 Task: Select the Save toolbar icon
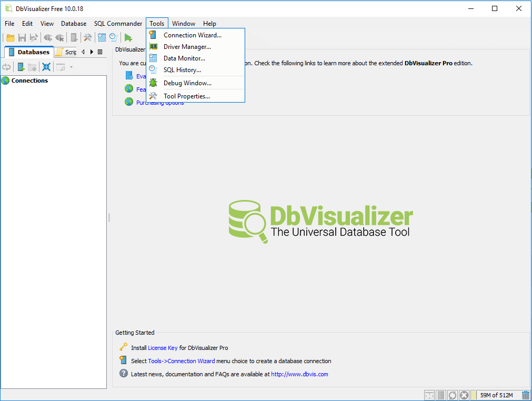(22, 37)
